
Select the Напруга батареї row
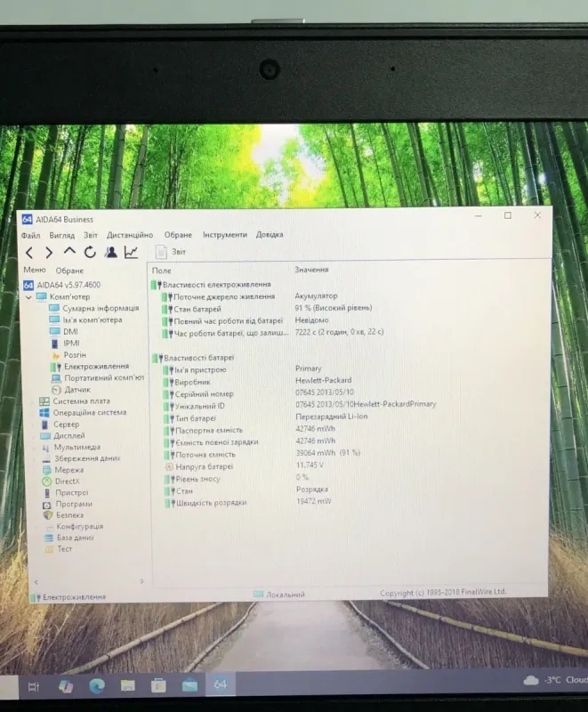pos(203,466)
